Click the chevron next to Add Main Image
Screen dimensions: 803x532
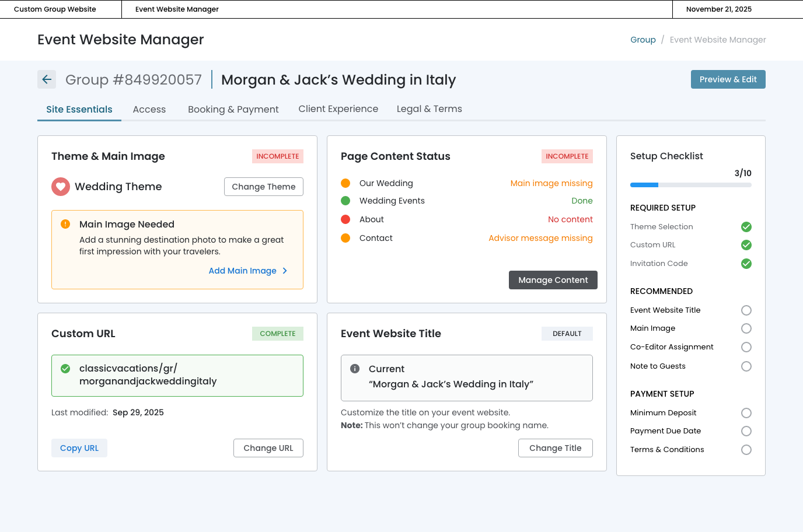click(x=285, y=271)
